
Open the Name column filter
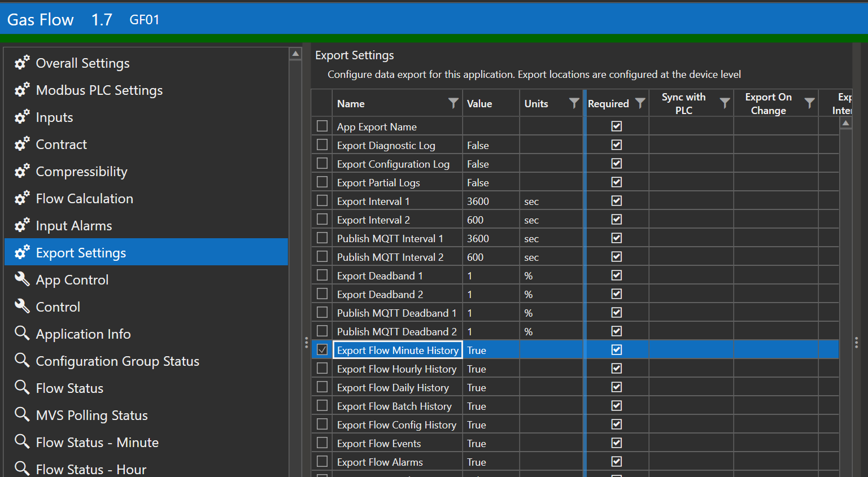[453, 103]
